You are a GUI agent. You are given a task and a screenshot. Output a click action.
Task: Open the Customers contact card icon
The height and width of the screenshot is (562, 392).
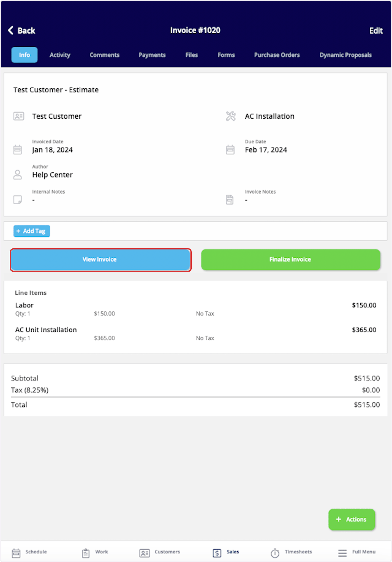[x=144, y=553]
